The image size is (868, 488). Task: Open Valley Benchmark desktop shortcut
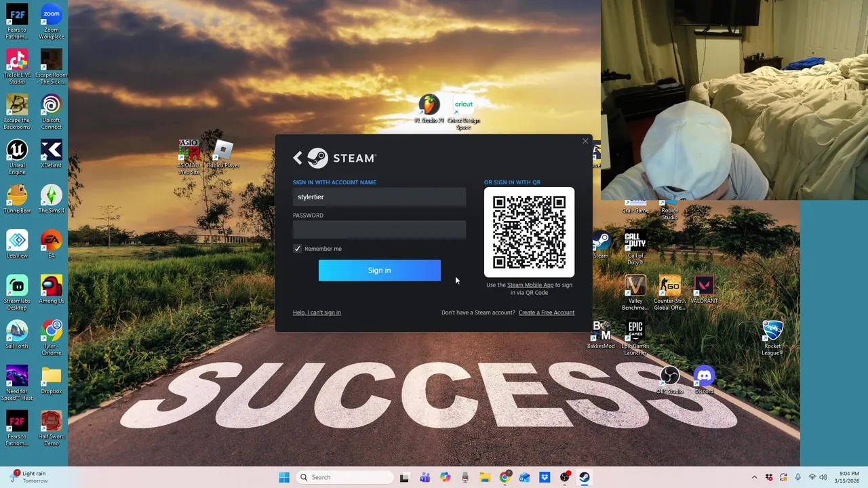tap(635, 293)
